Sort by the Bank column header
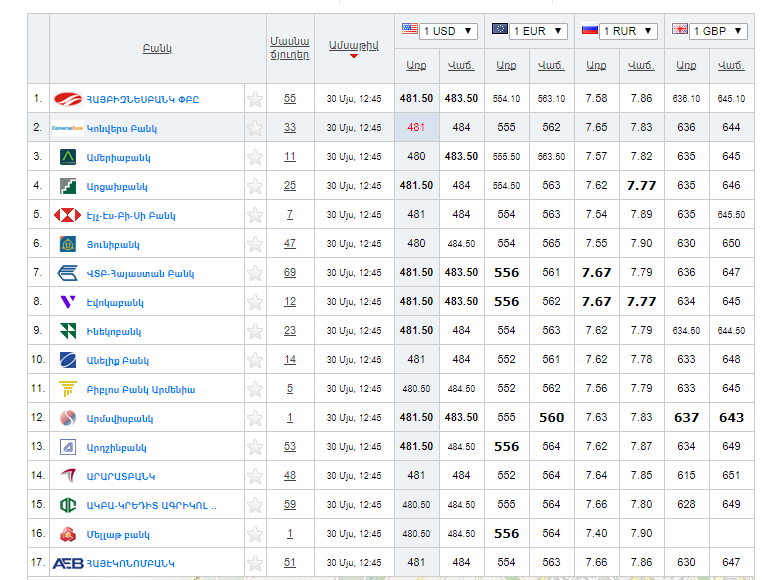Viewport: 762px width, 580px height. click(x=157, y=48)
